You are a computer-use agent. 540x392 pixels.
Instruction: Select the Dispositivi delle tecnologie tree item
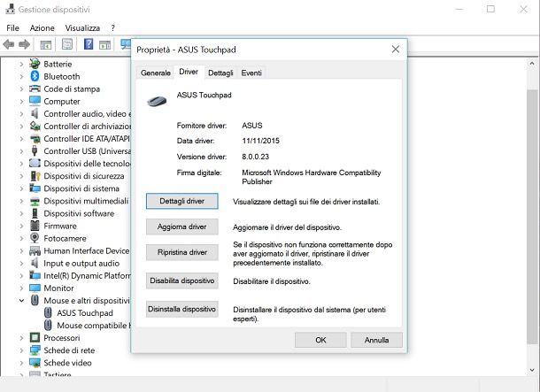[87, 164]
